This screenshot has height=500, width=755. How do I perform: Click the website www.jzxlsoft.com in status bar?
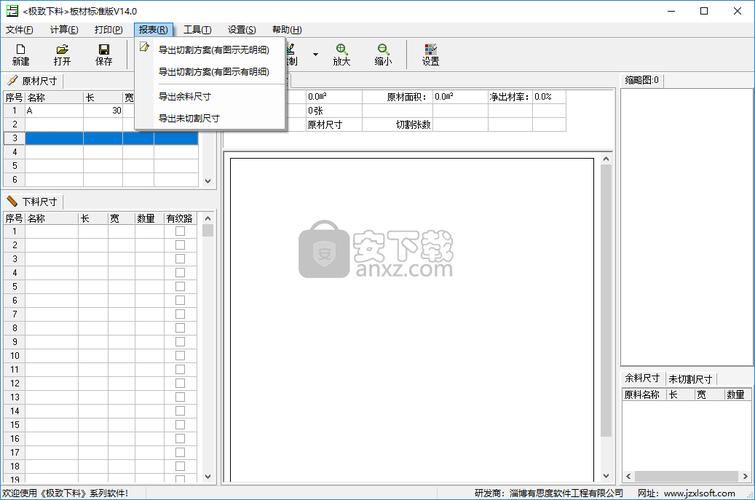coord(700,493)
